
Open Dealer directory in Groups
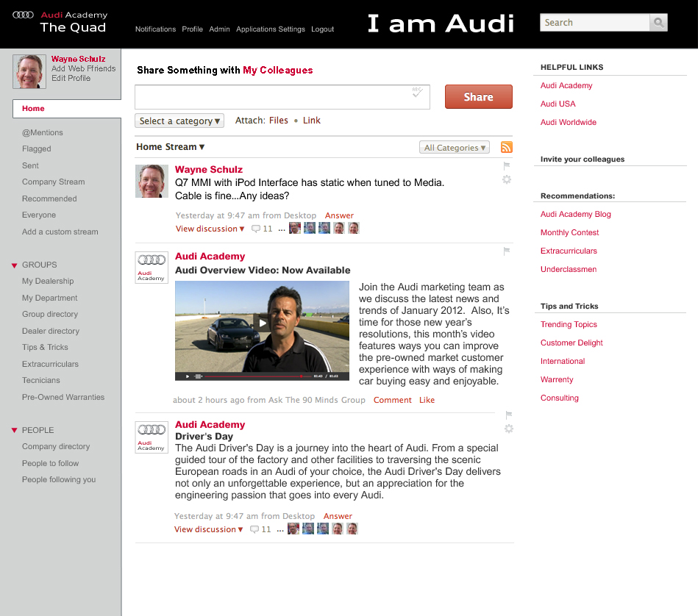(51, 331)
